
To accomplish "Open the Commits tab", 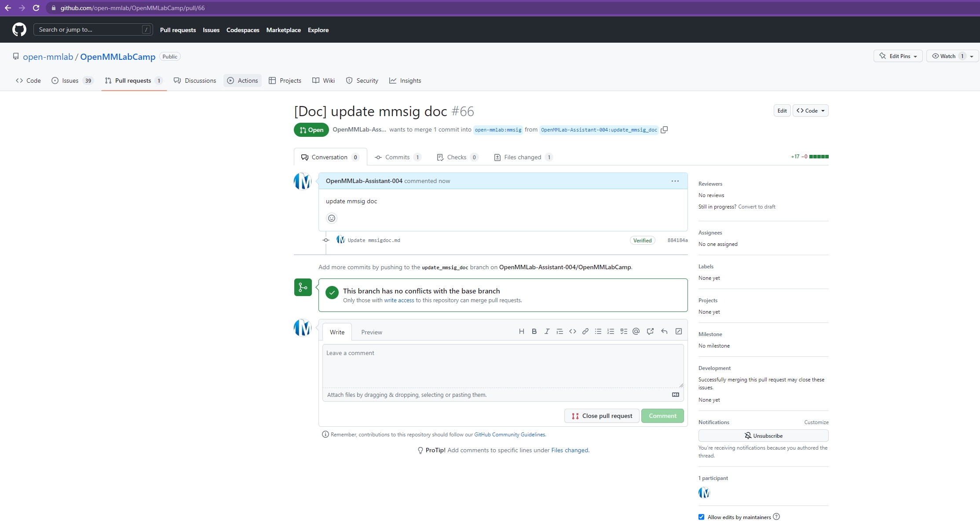I will click(x=397, y=157).
